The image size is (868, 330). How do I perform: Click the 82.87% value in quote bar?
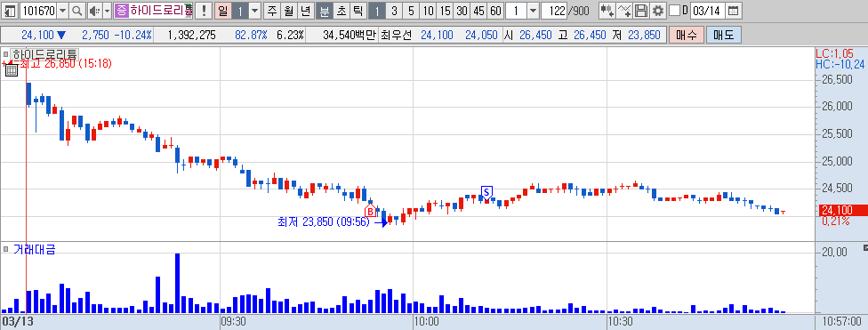[252, 36]
